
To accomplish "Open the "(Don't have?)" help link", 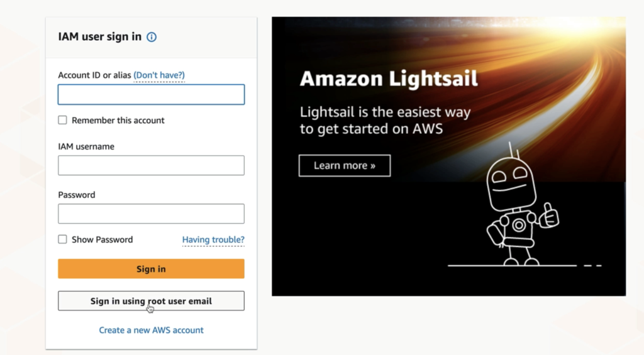I will (159, 75).
